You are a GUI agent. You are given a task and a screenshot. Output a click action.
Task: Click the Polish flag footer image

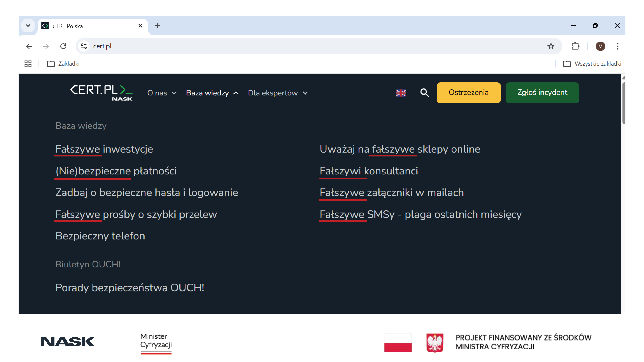click(398, 342)
